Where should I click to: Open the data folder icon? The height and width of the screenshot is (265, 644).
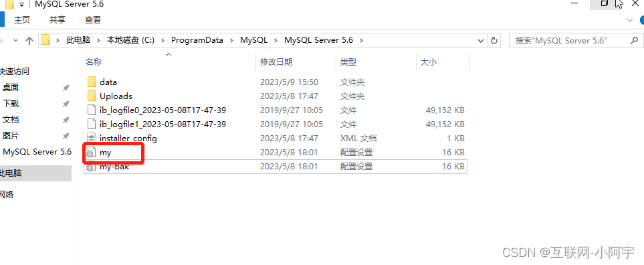(92, 82)
